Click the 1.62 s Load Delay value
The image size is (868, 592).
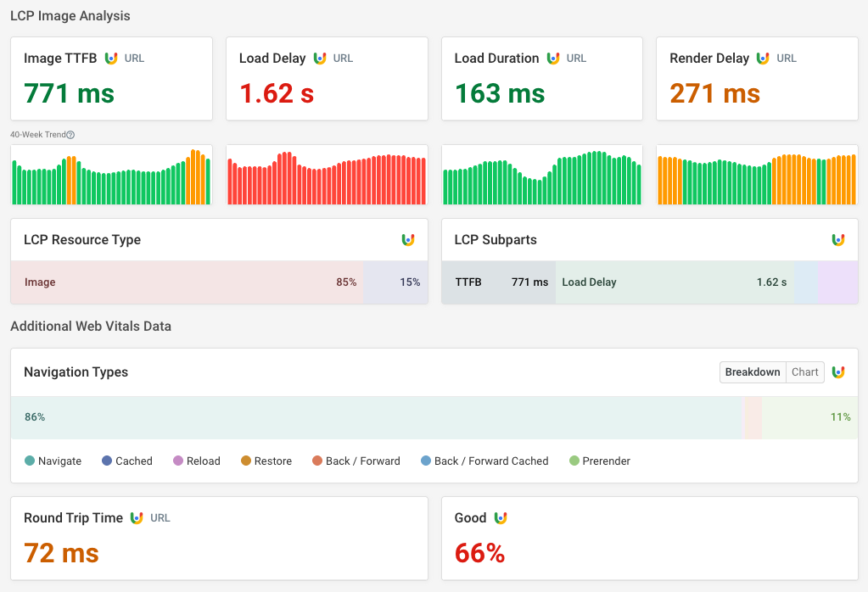(x=277, y=92)
